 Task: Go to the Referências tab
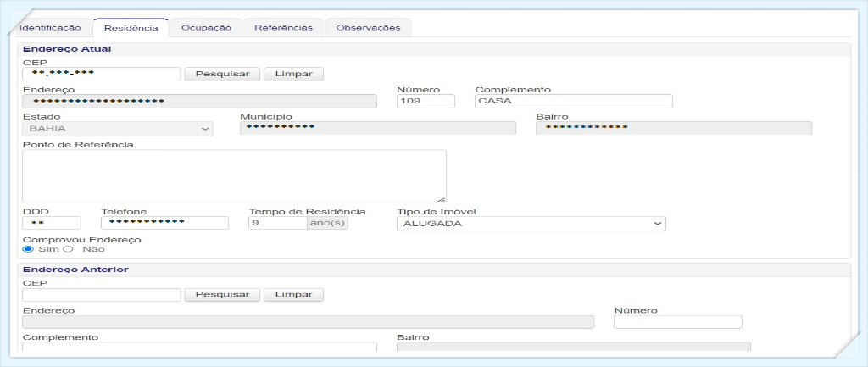pos(283,28)
